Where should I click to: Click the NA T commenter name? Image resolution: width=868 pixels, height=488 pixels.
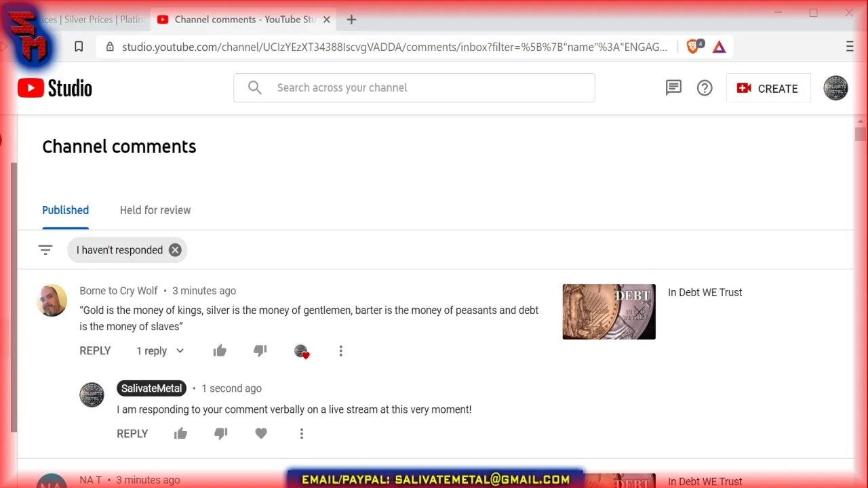point(90,480)
